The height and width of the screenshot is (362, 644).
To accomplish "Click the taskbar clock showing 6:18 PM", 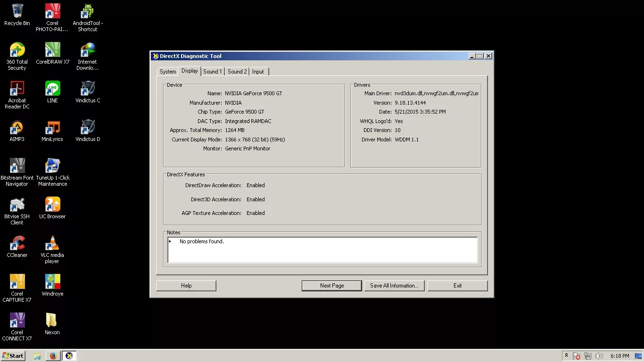I will click(x=620, y=356).
